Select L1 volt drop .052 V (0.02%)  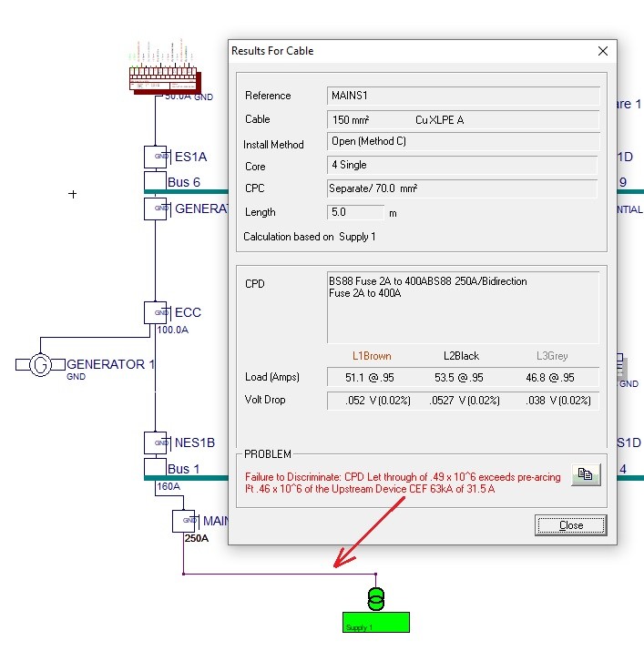(378, 401)
